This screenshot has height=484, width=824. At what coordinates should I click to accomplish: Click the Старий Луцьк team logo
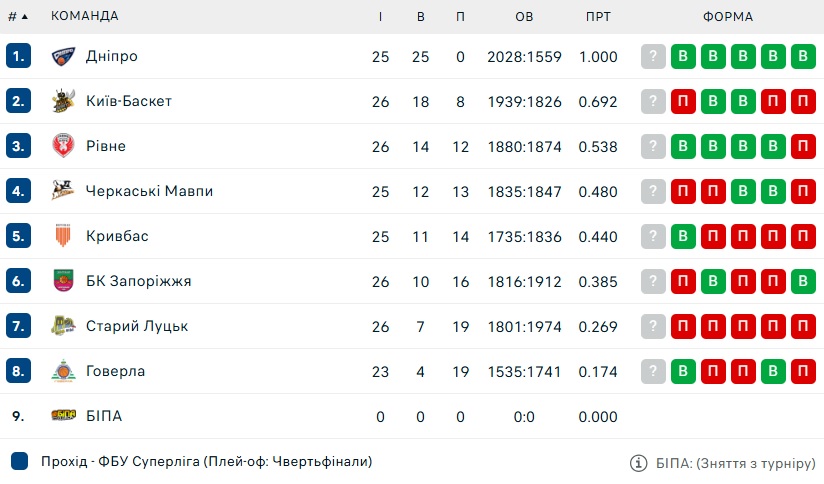click(x=63, y=326)
